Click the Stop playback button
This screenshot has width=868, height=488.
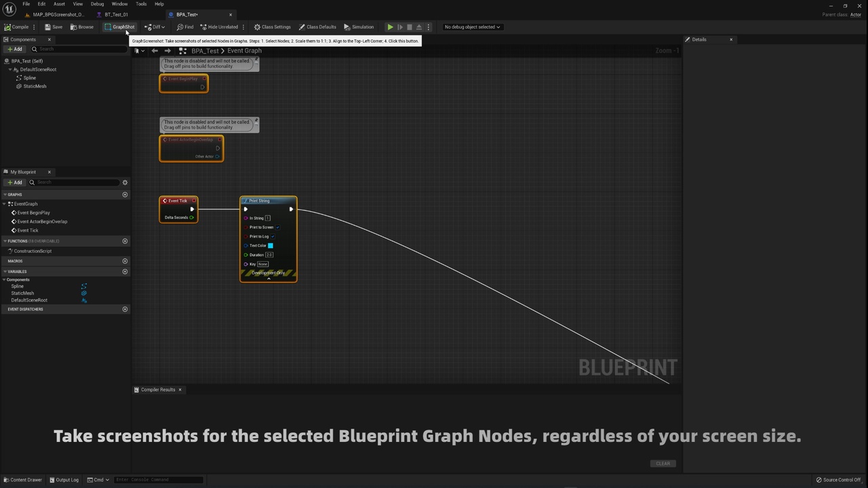[x=409, y=27]
